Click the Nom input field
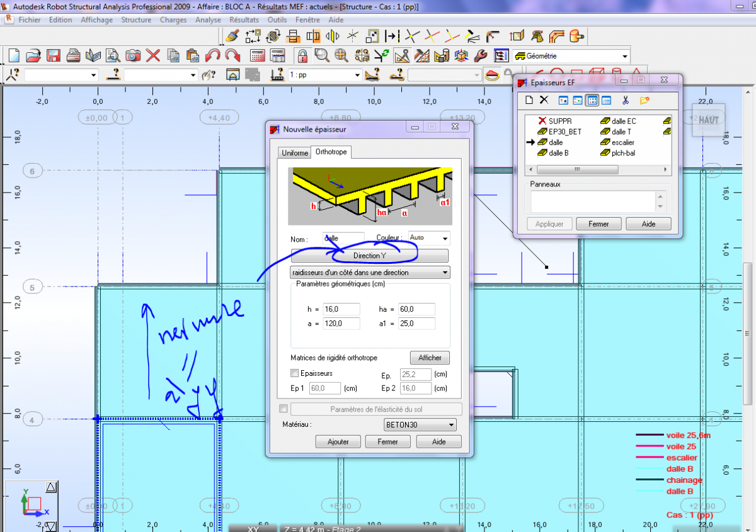 [343, 239]
